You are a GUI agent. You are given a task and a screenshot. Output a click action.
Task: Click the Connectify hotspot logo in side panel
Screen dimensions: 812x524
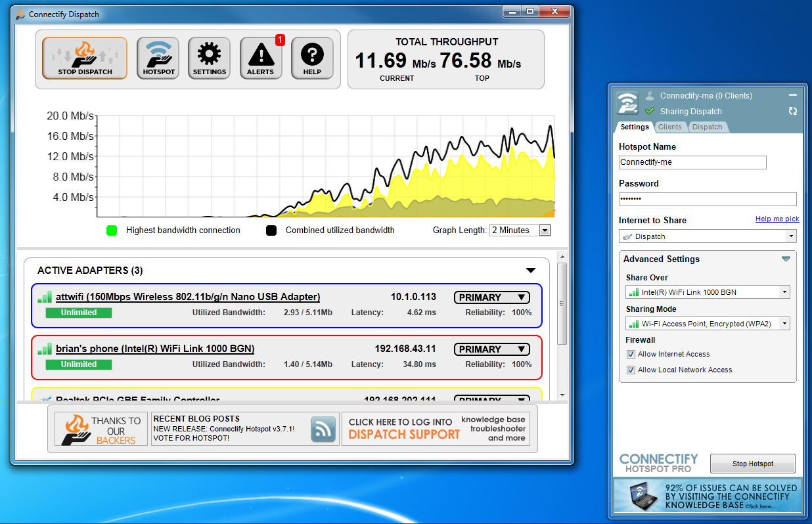[627, 102]
